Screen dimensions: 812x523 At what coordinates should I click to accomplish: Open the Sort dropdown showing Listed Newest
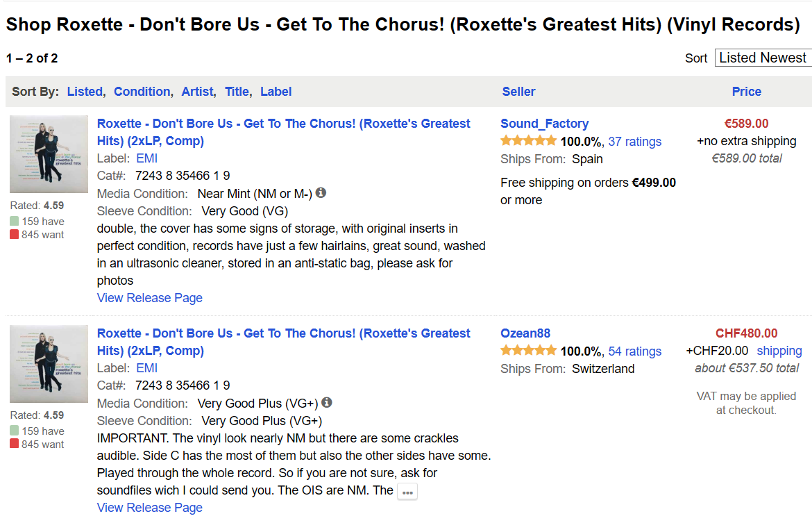point(763,58)
